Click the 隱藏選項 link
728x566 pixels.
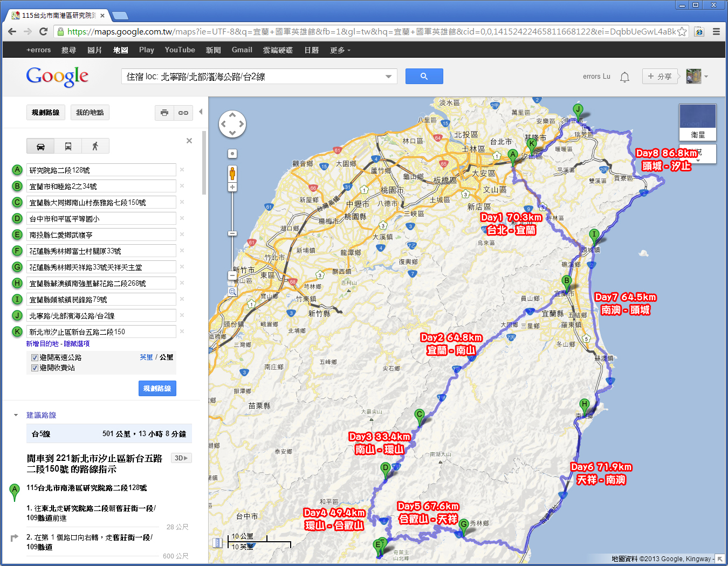[x=77, y=344]
